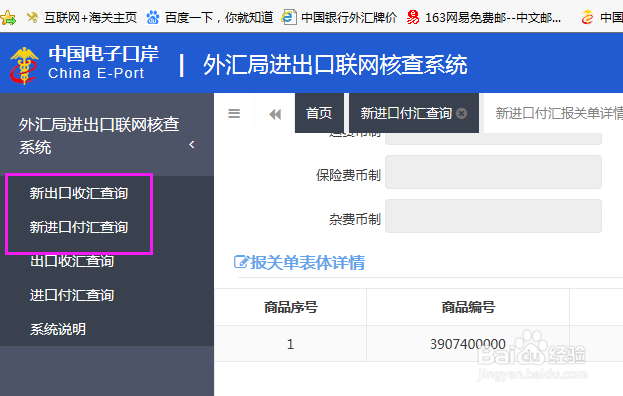The width and height of the screenshot is (623, 396).
Task: Close the 新进口付汇查询 tab
Action: point(461,114)
